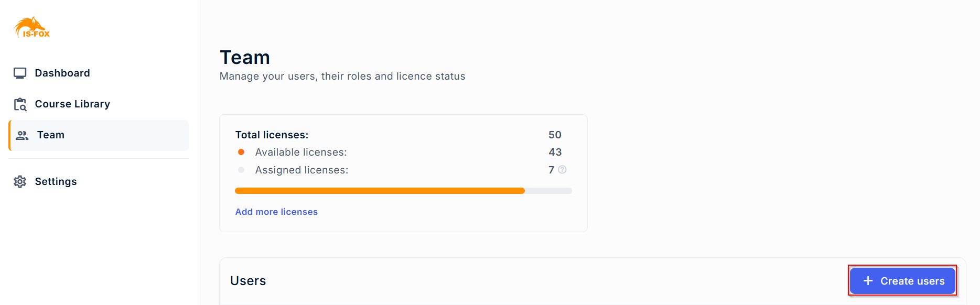Click the Users section heading
The height and width of the screenshot is (305, 980).
(x=248, y=281)
